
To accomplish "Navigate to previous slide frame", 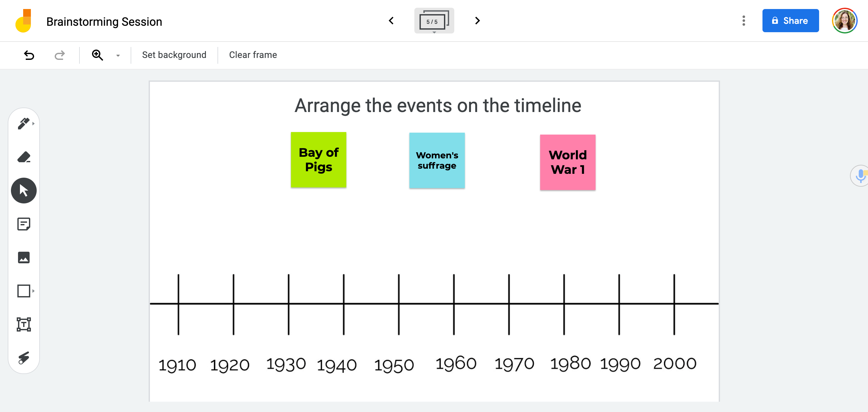I will click(x=392, y=21).
